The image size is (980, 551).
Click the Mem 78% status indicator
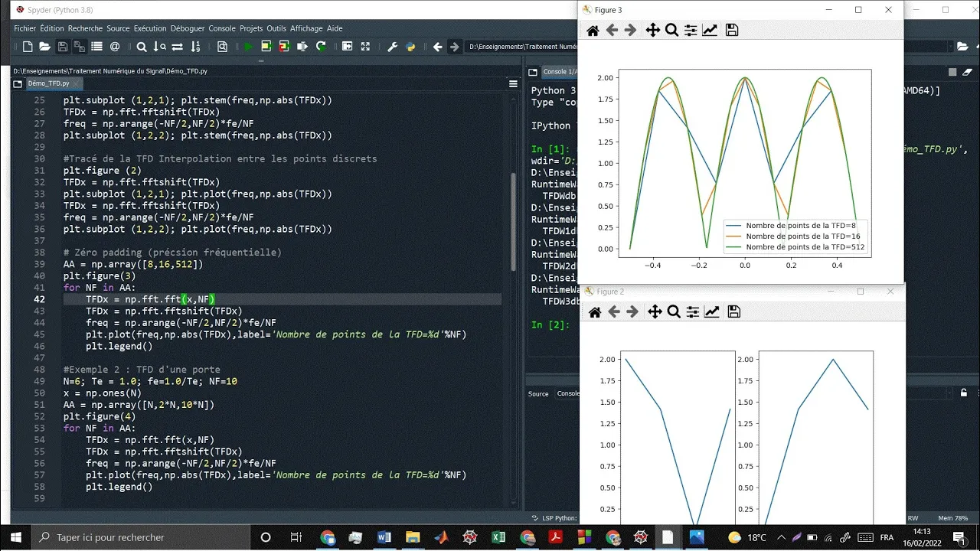click(x=953, y=518)
